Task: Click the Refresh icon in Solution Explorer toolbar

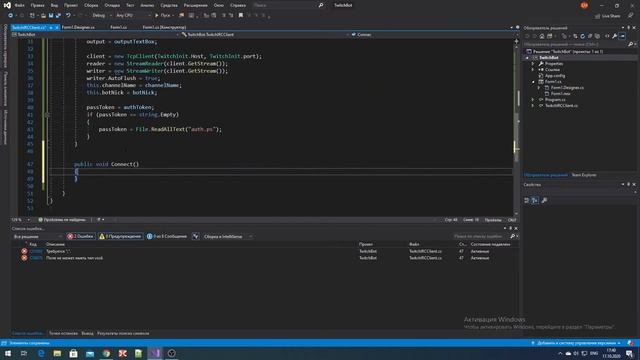Action: [x=582, y=36]
